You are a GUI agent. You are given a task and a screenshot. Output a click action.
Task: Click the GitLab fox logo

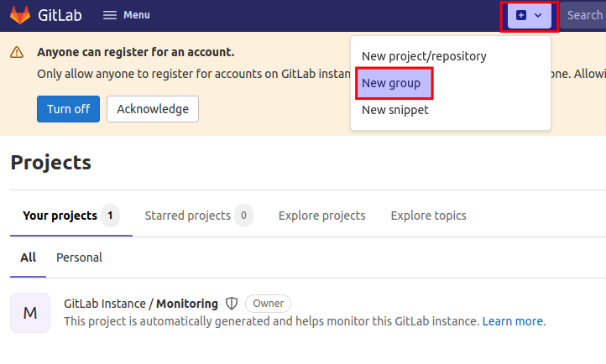(20, 15)
